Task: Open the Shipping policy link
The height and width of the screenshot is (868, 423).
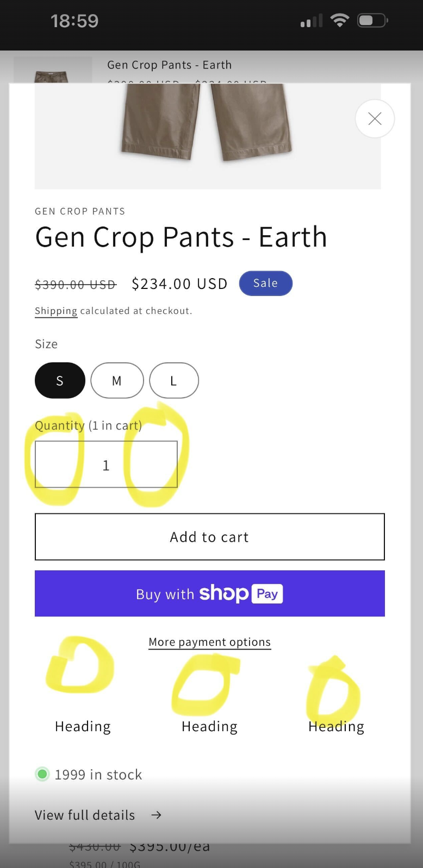Action: [x=56, y=311]
